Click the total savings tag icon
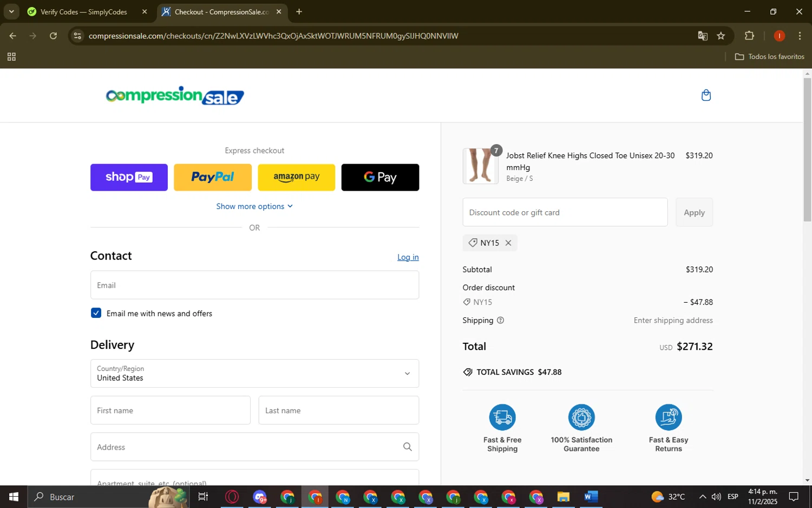The width and height of the screenshot is (812, 508). click(468, 373)
